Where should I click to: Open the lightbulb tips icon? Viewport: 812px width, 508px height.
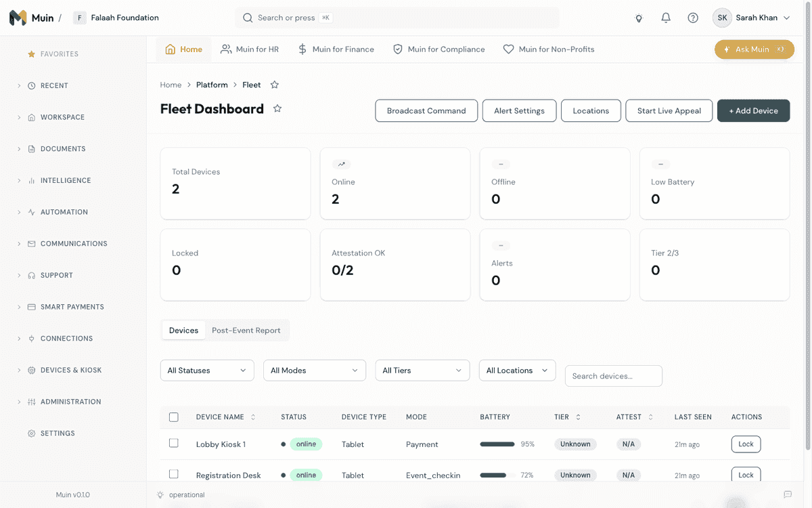coord(639,18)
